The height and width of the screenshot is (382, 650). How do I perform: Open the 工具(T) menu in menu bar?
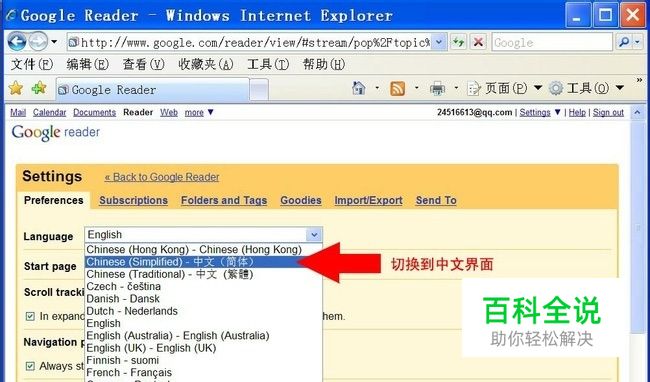(x=268, y=64)
